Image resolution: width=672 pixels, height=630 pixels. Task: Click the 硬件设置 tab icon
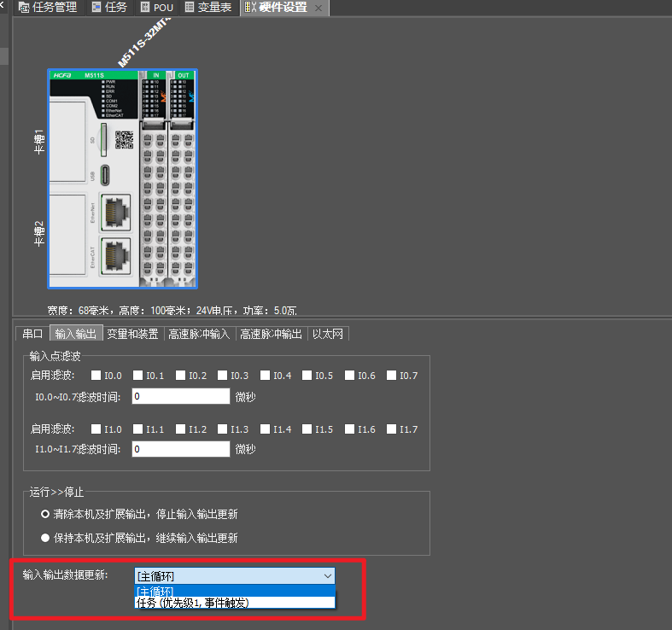(x=250, y=8)
